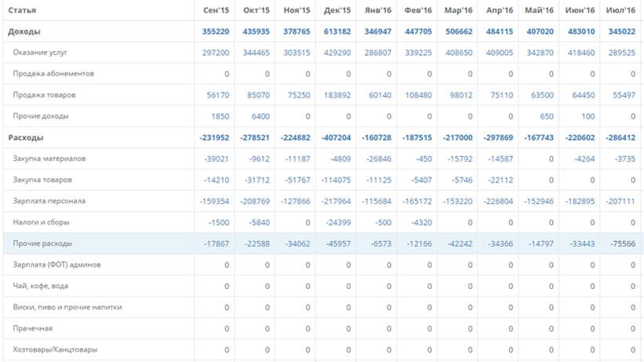
Task: Select Прочие расходы value -75566 in Июл'16
Action: (623, 244)
